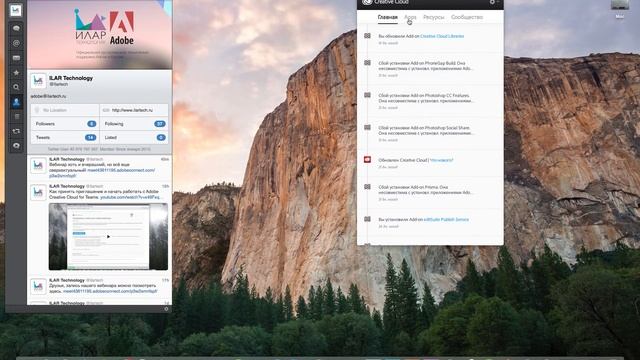Image resolution: width=640 pixels, height=360 pixels.
Task: Switch to the Главная tab
Action: coord(387,17)
